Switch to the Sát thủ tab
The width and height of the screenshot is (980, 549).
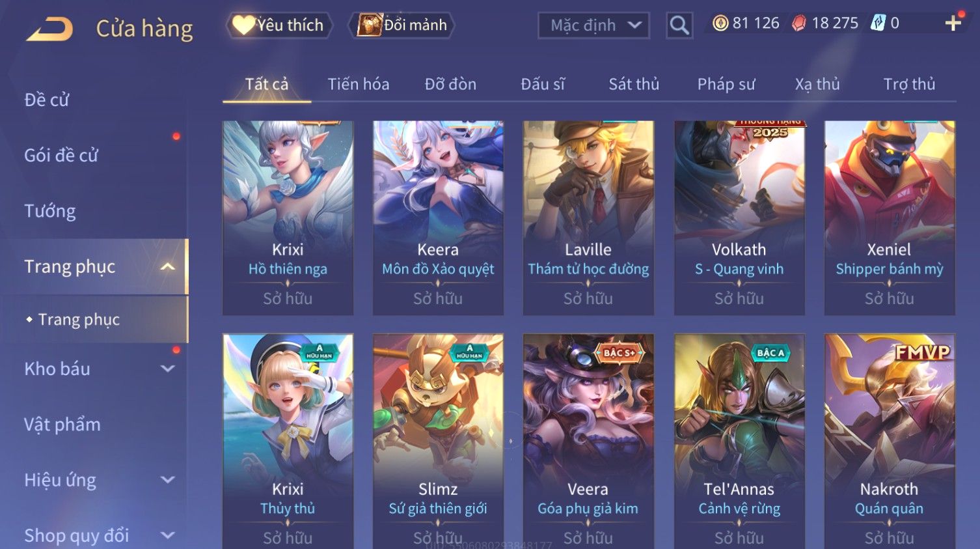pos(634,84)
